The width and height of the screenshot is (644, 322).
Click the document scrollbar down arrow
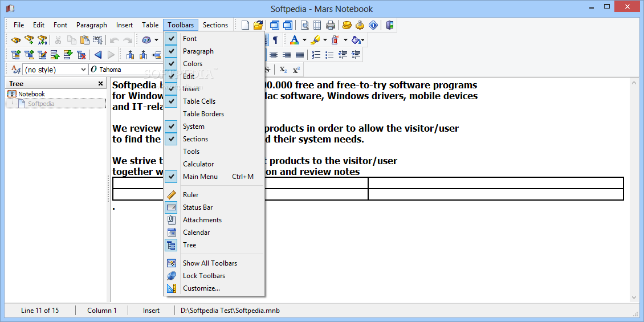(633, 297)
